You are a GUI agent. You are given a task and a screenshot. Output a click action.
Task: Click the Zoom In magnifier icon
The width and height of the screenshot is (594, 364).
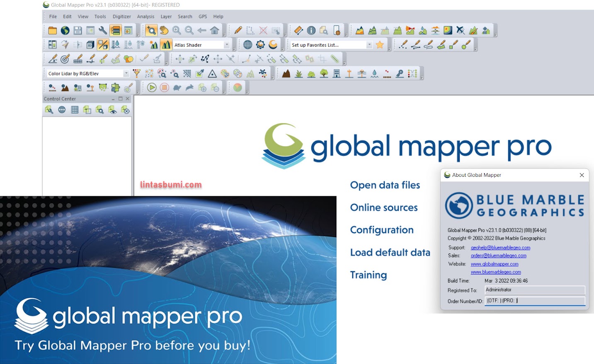tap(177, 30)
